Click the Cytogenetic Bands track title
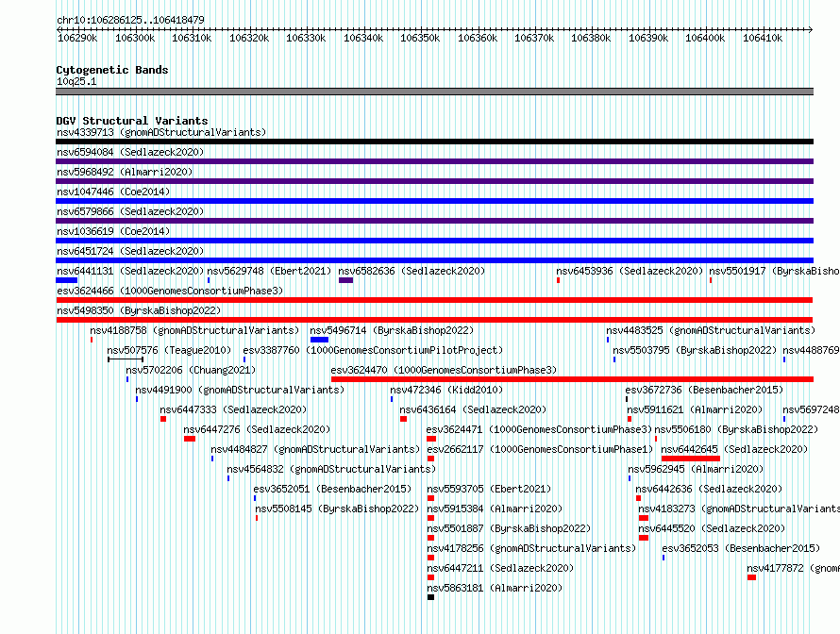 coord(112,70)
